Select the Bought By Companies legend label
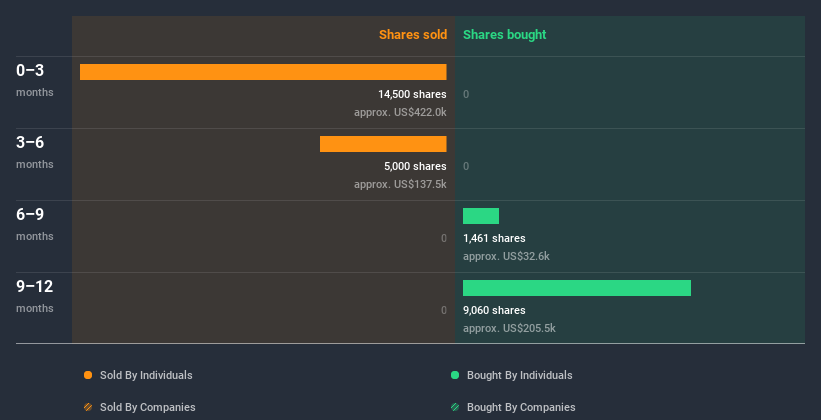821x420 pixels. [x=521, y=407]
